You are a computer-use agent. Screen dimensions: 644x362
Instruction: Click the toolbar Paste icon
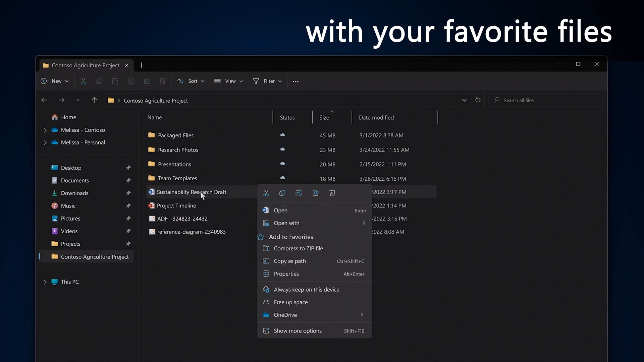(115, 81)
